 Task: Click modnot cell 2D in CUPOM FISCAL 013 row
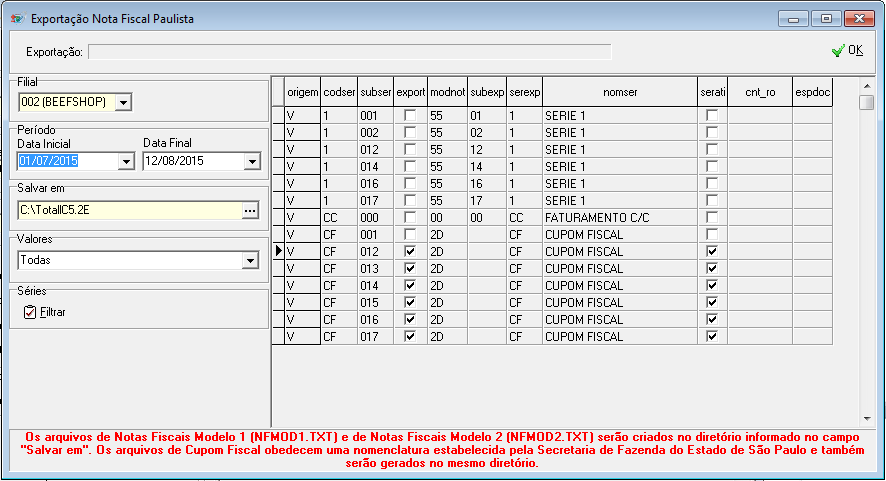(x=448, y=268)
